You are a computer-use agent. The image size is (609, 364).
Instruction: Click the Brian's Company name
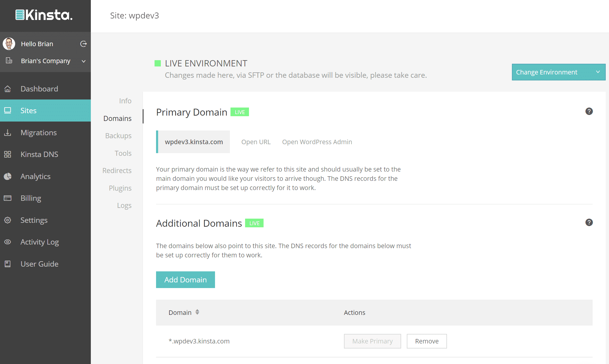click(x=46, y=61)
